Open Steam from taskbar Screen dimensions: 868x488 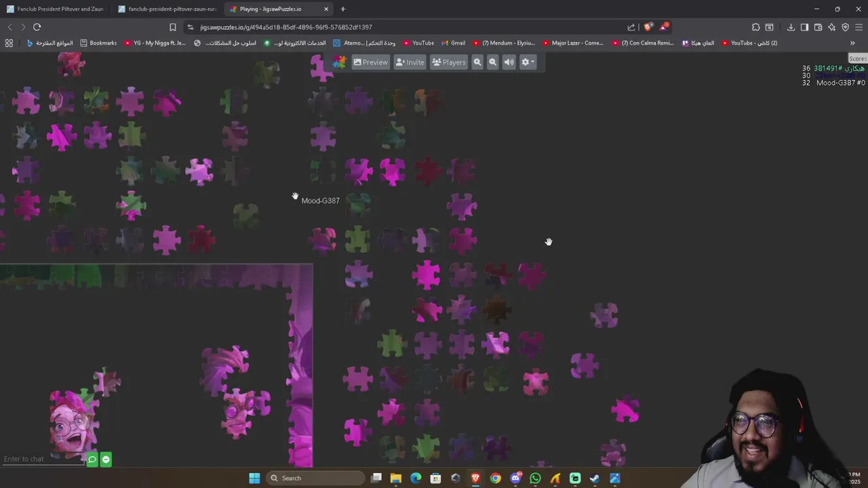[x=595, y=478]
